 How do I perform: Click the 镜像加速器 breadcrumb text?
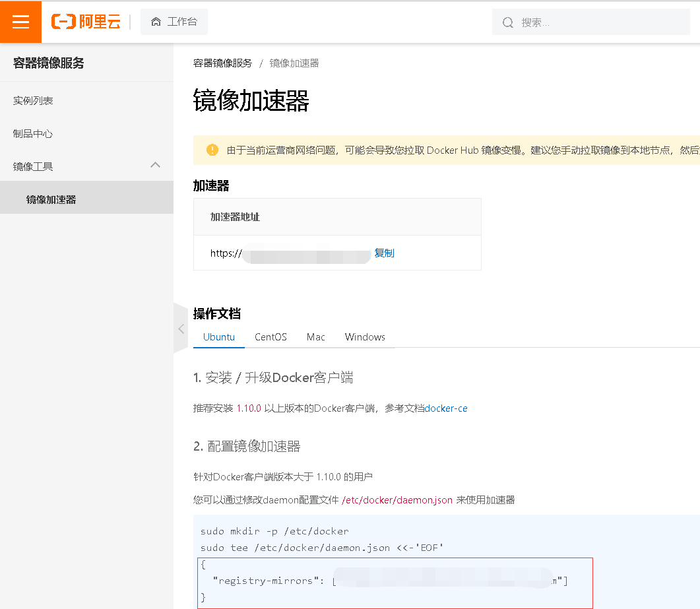[x=294, y=63]
